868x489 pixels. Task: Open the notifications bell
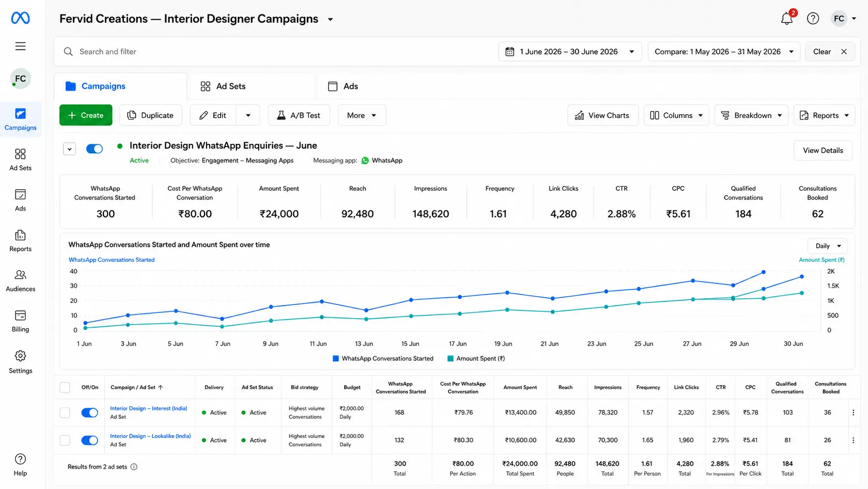pos(786,19)
